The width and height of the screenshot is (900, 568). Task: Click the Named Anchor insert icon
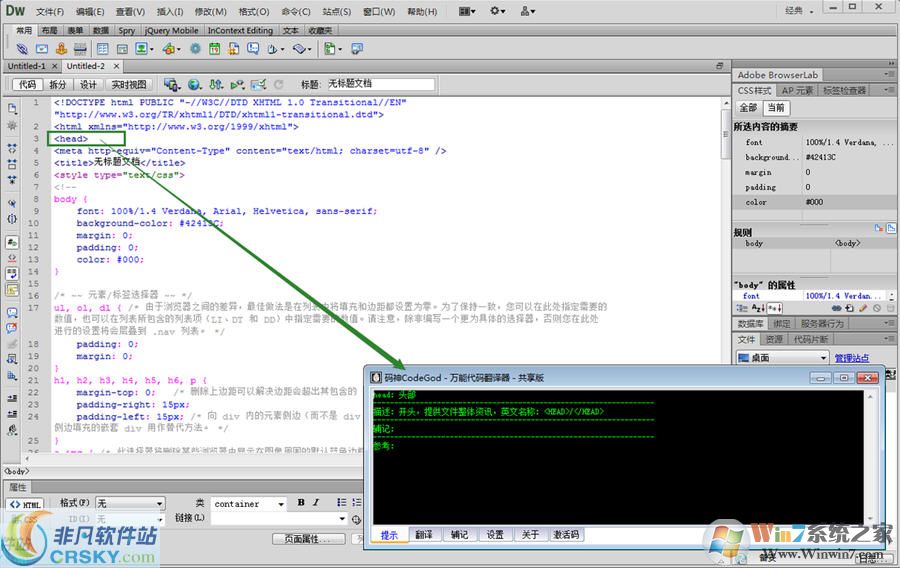(62, 48)
